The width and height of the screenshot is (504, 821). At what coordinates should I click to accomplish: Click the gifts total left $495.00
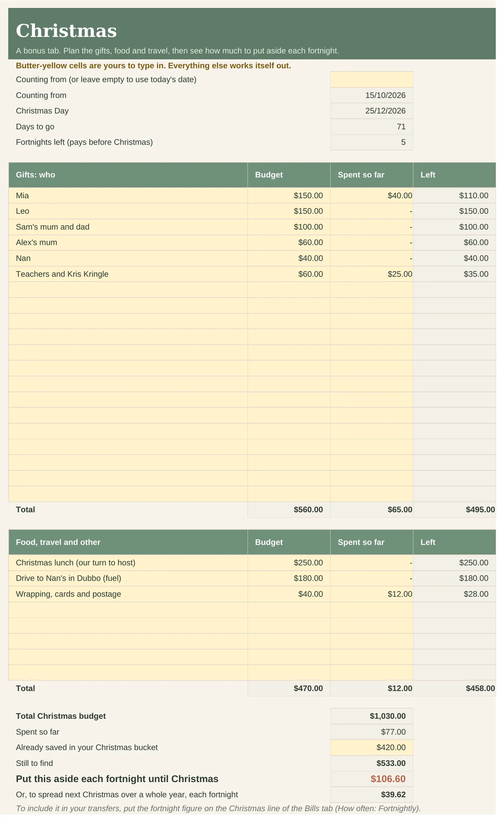(454, 510)
